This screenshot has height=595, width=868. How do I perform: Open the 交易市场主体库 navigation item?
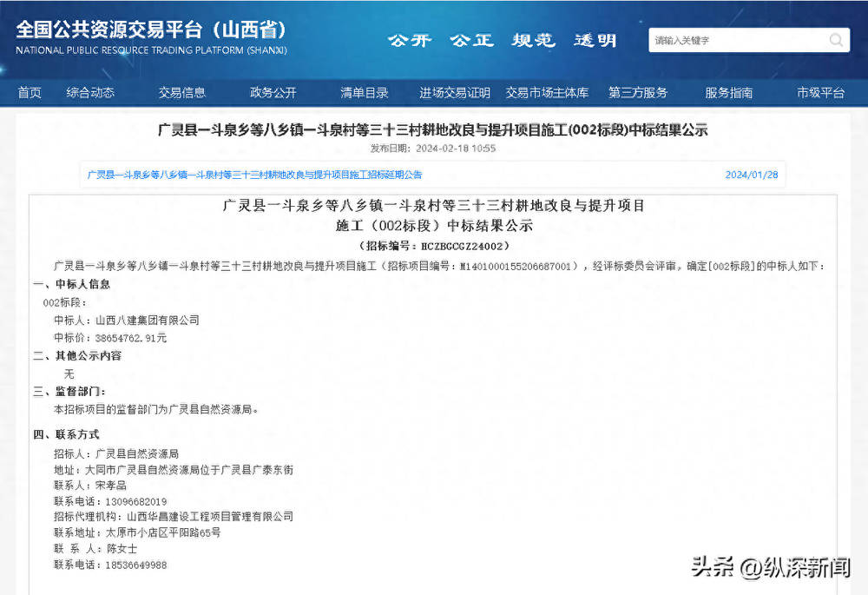pyautogui.click(x=548, y=92)
